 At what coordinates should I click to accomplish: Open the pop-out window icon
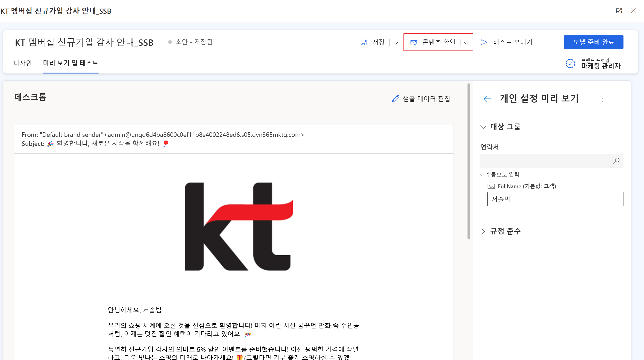(619, 11)
